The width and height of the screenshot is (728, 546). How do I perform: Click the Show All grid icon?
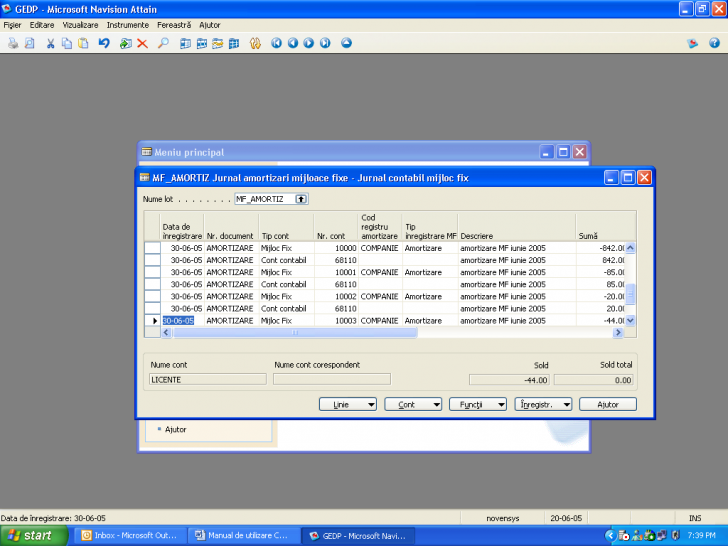(234, 43)
